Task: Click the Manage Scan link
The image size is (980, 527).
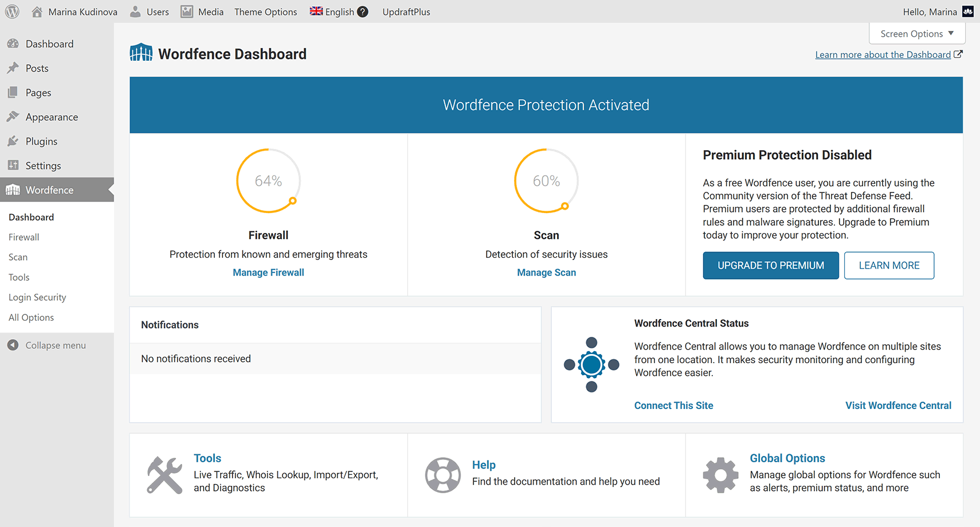Action: [547, 273]
